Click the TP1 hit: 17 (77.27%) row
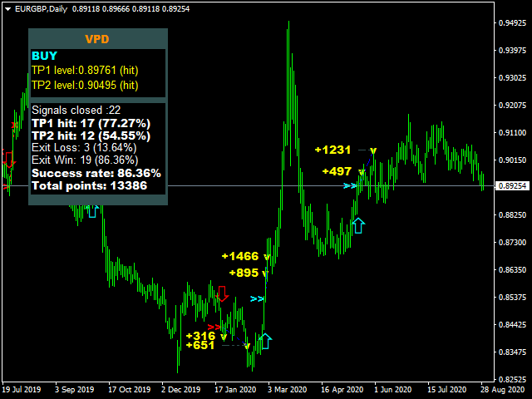 [91, 123]
